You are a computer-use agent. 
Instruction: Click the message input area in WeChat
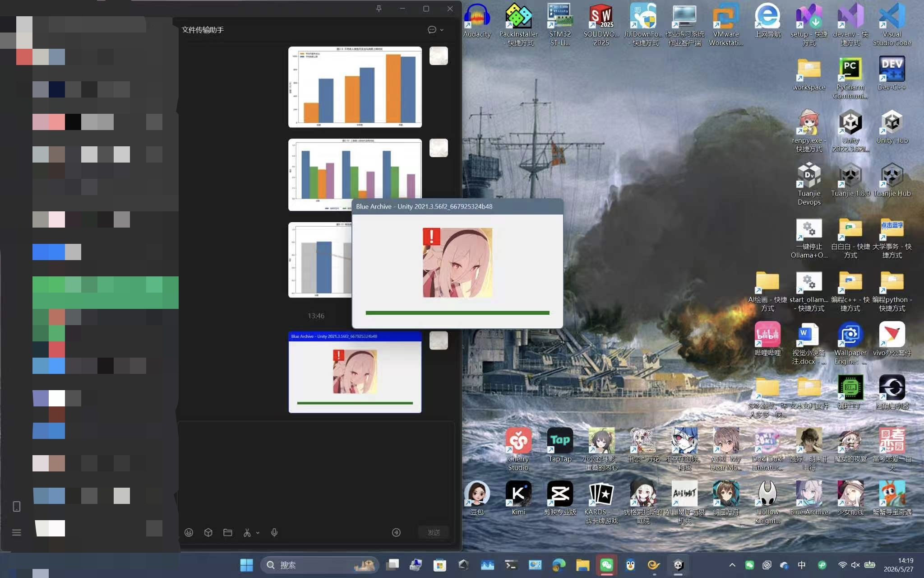tap(316, 472)
